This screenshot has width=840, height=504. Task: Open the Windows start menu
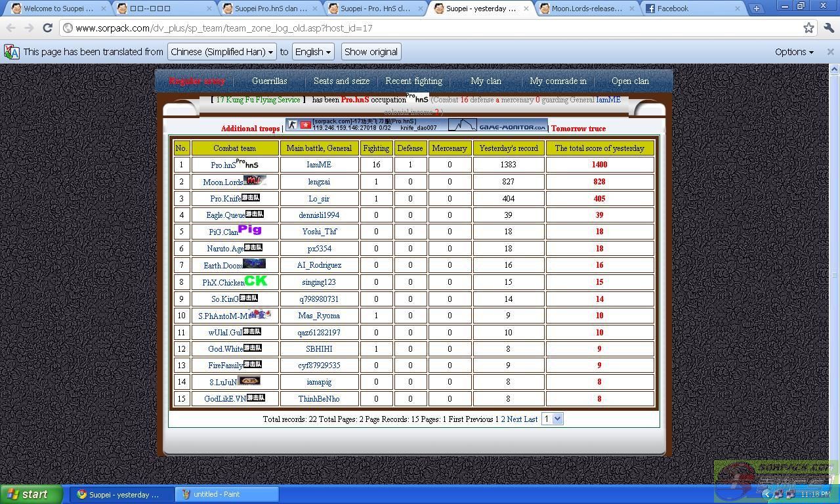coord(31,494)
